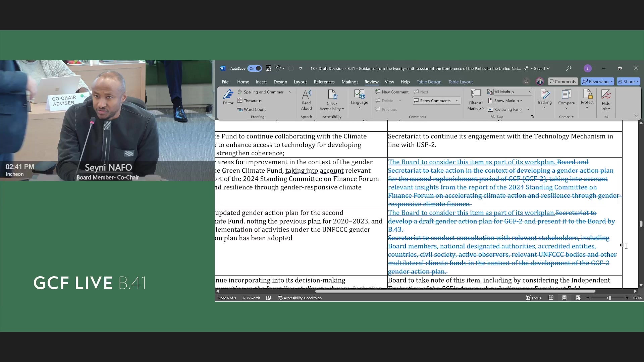Switch to Web Layout view
This screenshot has width=644, height=362.
pyautogui.click(x=578, y=298)
